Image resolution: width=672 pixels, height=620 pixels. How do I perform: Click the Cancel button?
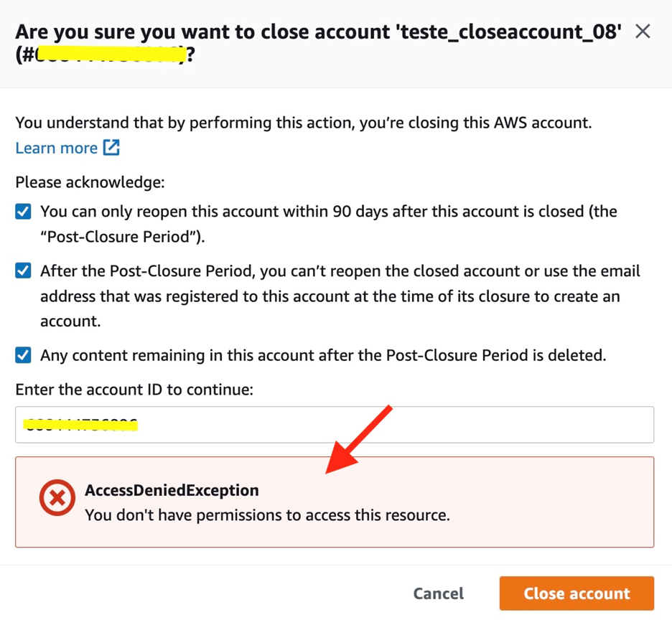(x=439, y=593)
